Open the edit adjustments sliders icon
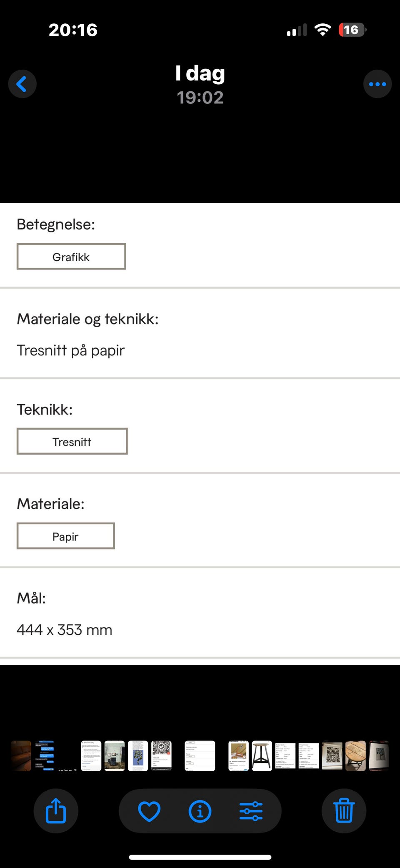This screenshot has height=868, width=400. 251,811
